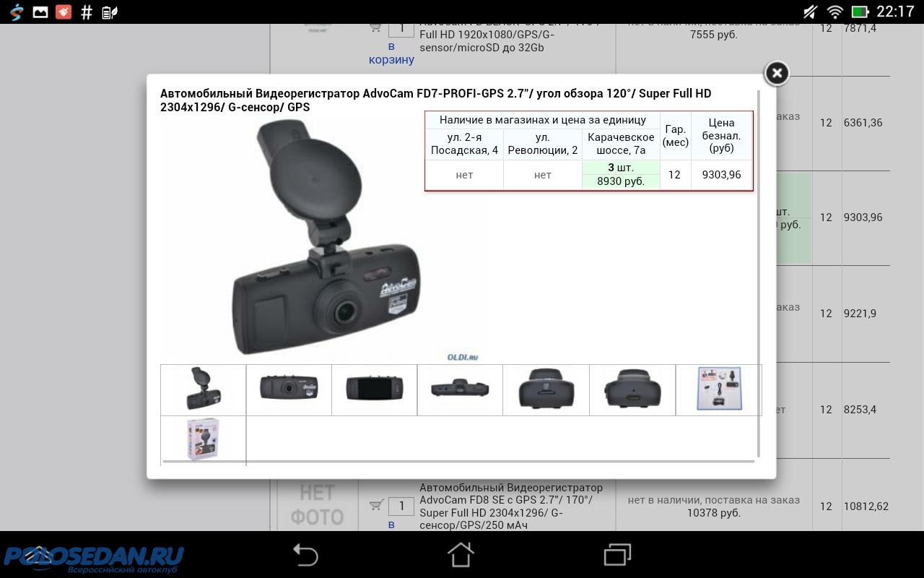Open the recent apps overview
The height and width of the screenshot is (578, 924).
coord(617,555)
